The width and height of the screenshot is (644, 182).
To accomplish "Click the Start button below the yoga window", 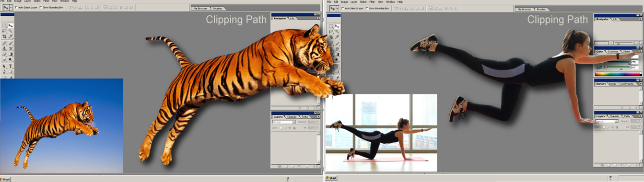I will (x=331, y=178).
